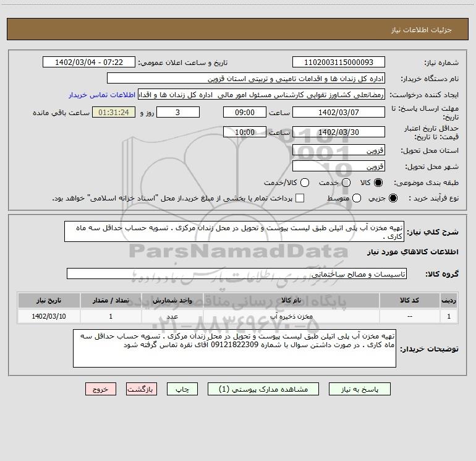
Task: Click the بازگشت back button
Action: pyautogui.click(x=142, y=389)
